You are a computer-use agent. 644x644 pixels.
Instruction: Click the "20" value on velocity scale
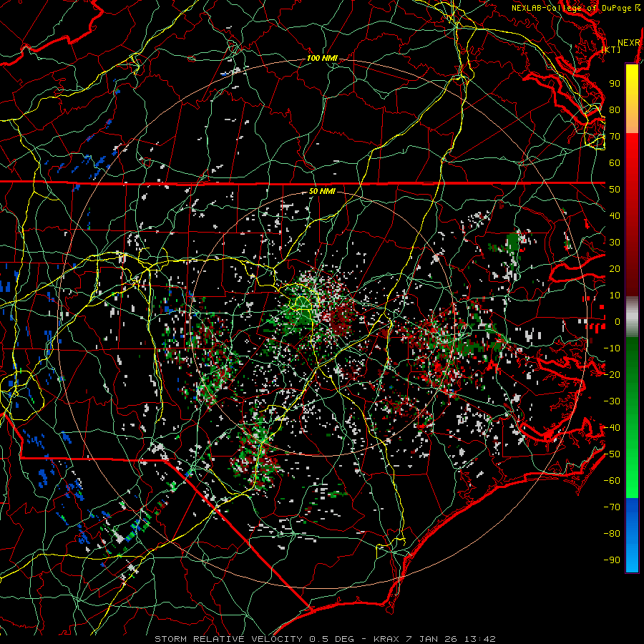[x=615, y=268]
